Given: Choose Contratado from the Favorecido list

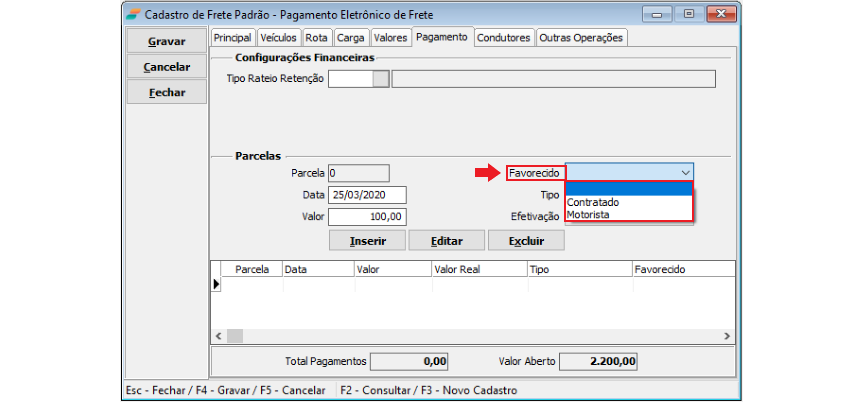Looking at the screenshot, I should pyautogui.click(x=593, y=202).
